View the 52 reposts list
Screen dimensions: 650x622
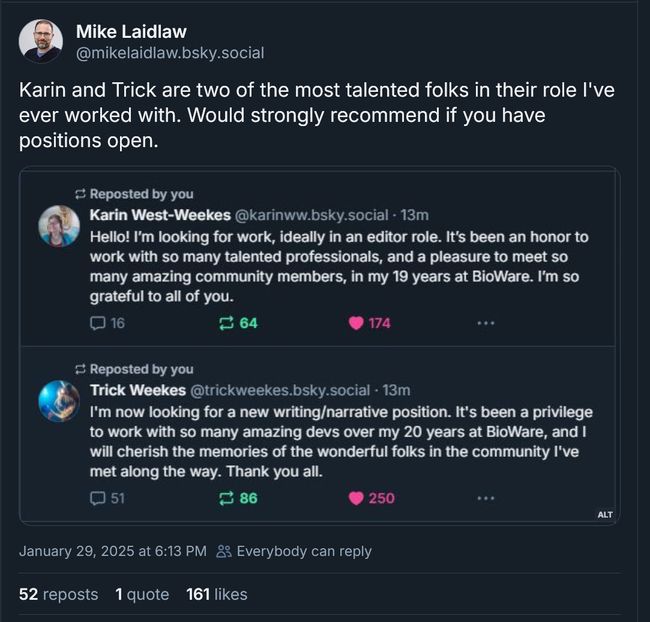pos(58,594)
